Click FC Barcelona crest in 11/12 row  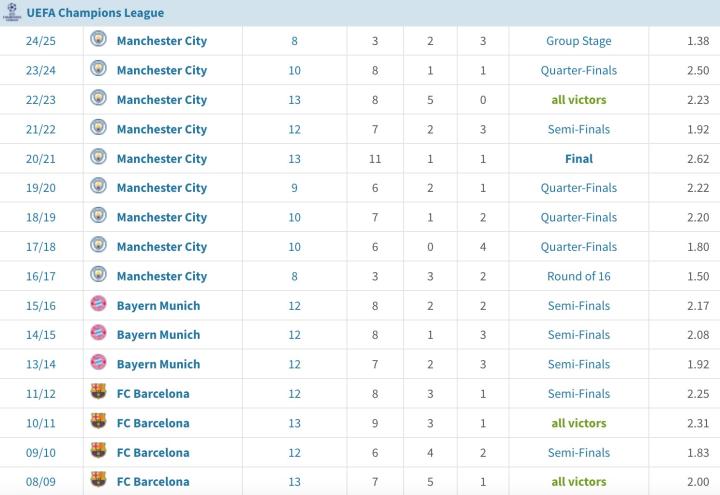pyautogui.click(x=98, y=393)
